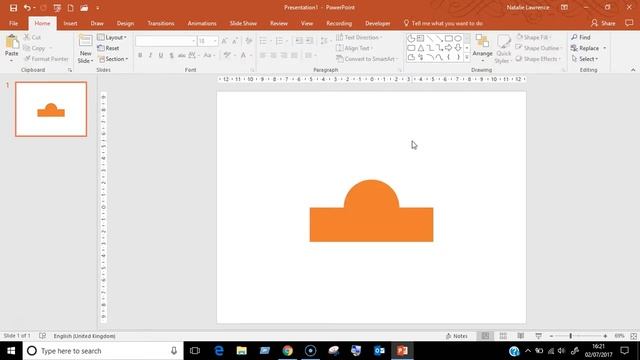Open Ribbon Display Options
The width and height of the screenshot is (640, 360).
(x=564, y=7)
